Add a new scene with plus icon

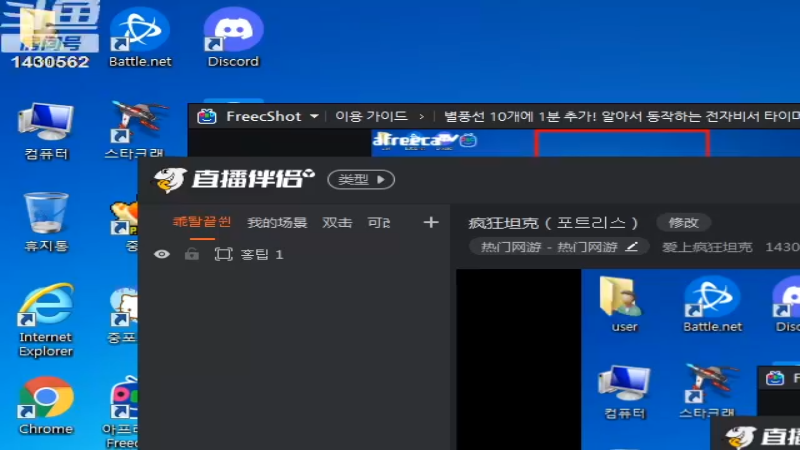tap(431, 222)
